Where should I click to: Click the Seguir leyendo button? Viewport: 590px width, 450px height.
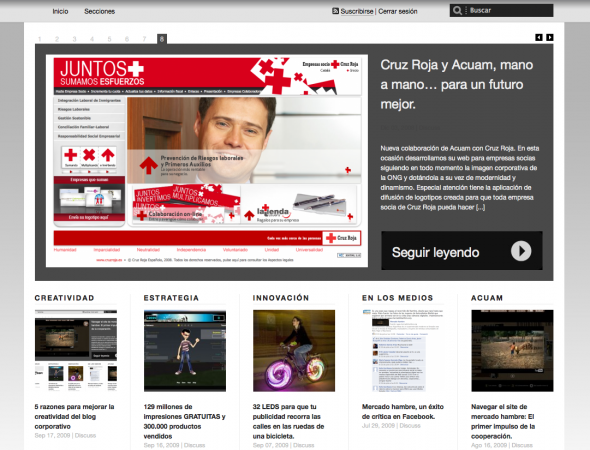point(462,251)
